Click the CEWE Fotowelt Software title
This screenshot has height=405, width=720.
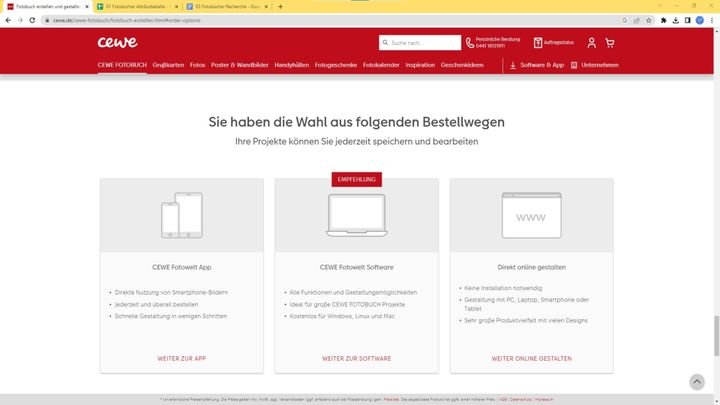tap(357, 267)
